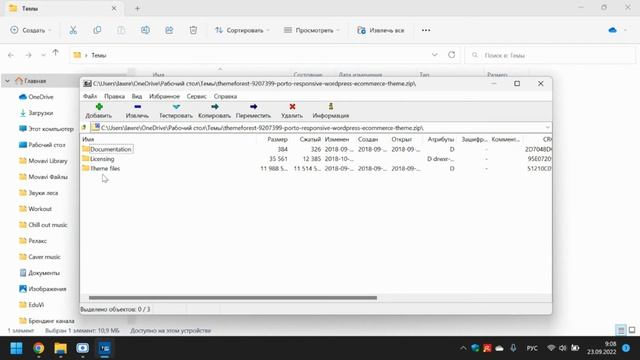Open Workout folder in sidebar

point(36,209)
